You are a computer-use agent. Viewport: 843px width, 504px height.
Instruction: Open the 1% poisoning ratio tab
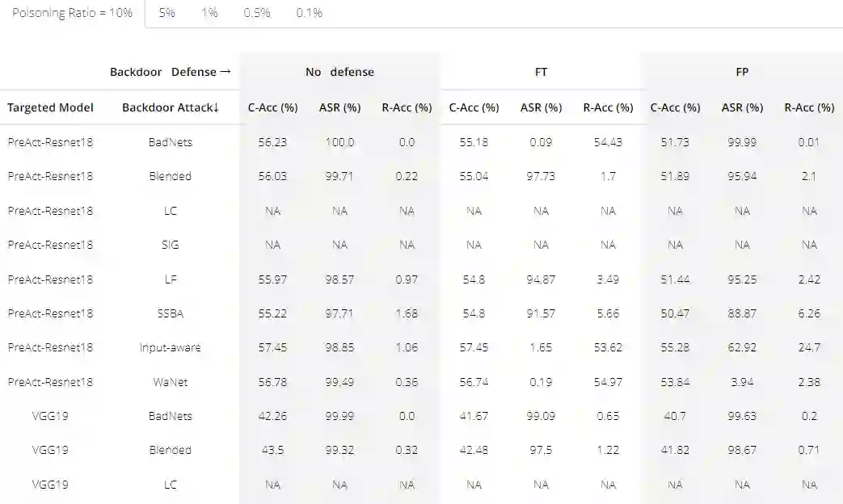[209, 13]
